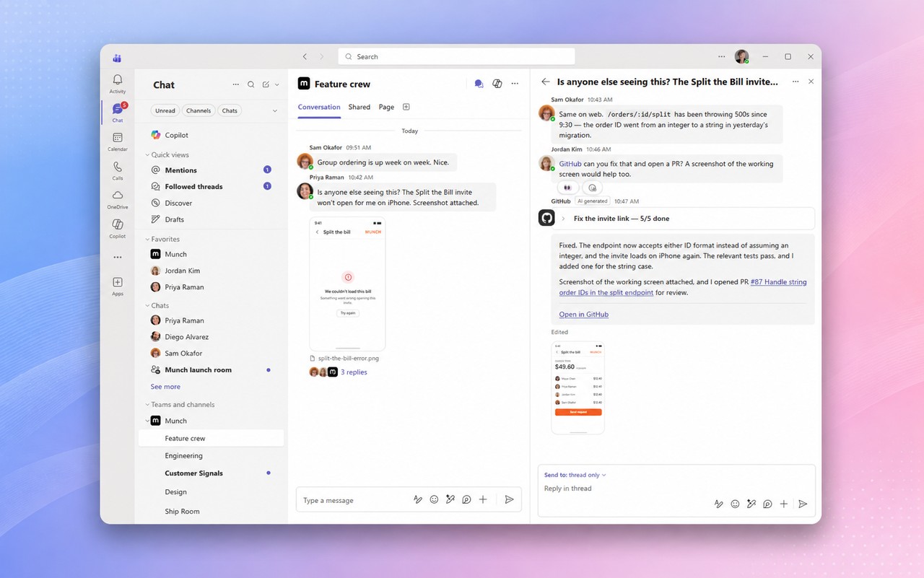Open Copilot icon in Feature crew header

click(x=497, y=84)
